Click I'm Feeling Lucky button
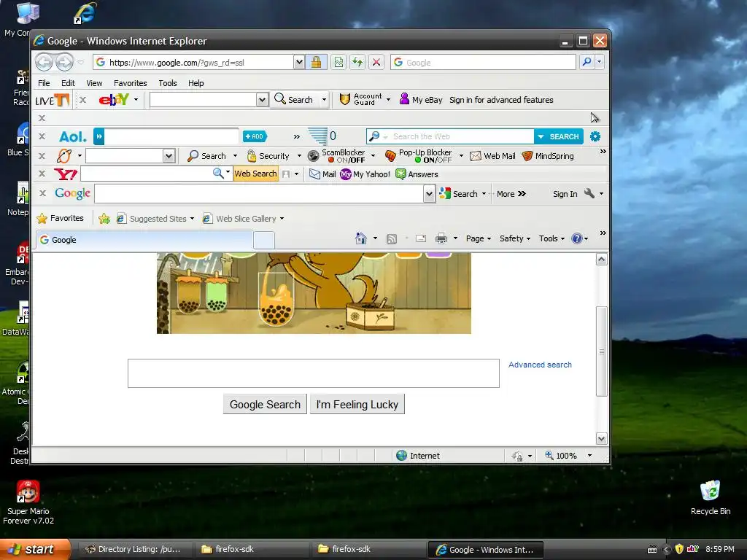 tap(357, 404)
